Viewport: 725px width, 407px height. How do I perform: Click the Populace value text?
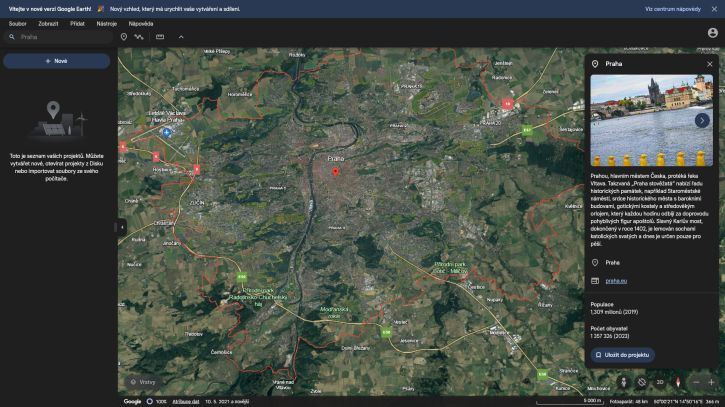point(614,312)
